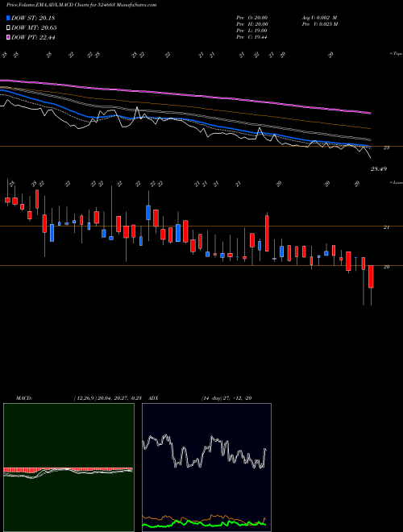Click the 'Pre O: 20.00' value
The height and width of the screenshot is (532, 403).
pyautogui.click(x=252, y=18)
